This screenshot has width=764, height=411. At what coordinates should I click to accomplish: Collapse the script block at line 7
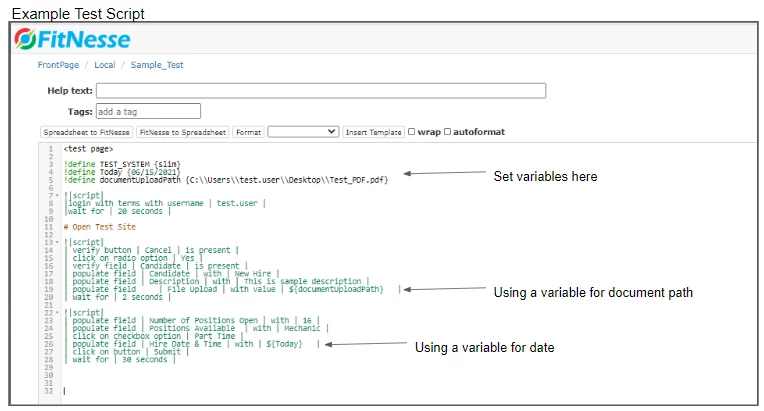pos(57,196)
